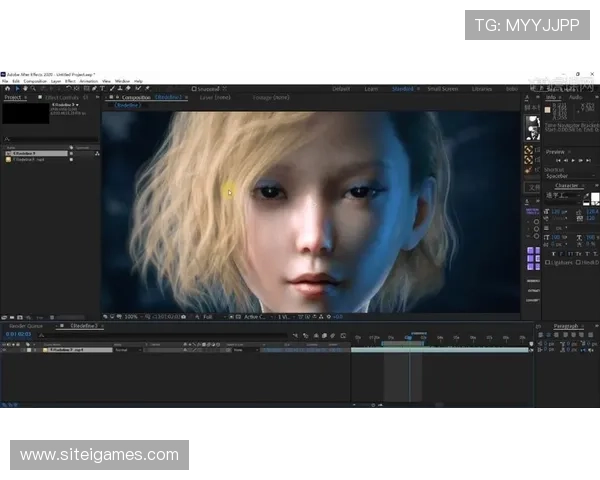Toggle video visibility of the timeline layer
This screenshot has width=600, height=480.
tap(4, 350)
